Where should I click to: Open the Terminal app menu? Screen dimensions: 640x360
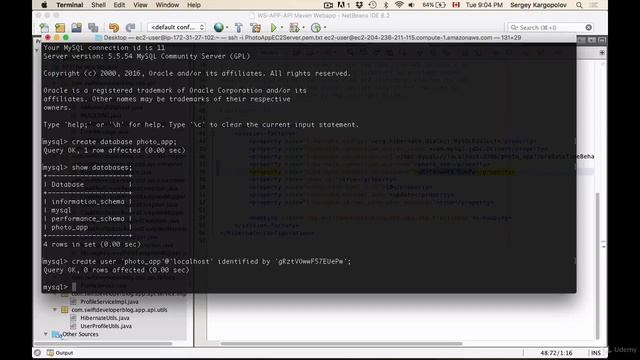click(x=69, y=5)
